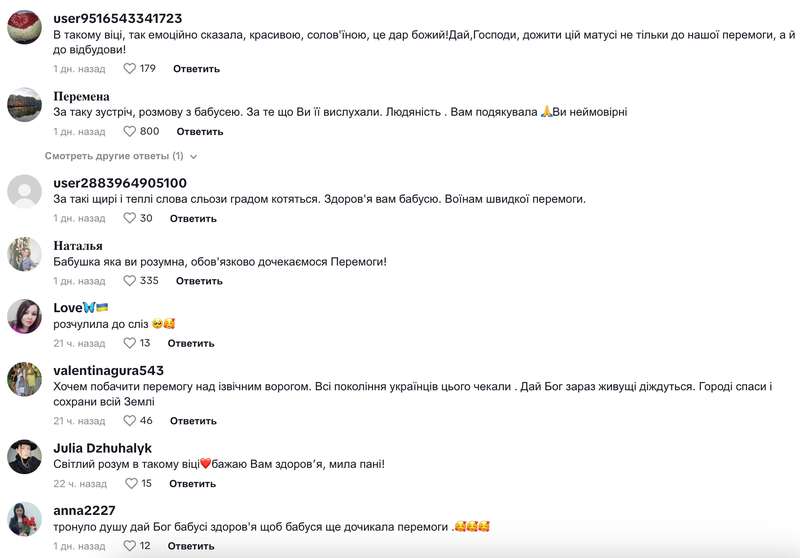The width and height of the screenshot is (800, 558).
Task: Like anna2227's comment via heart icon
Action: point(129,546)
